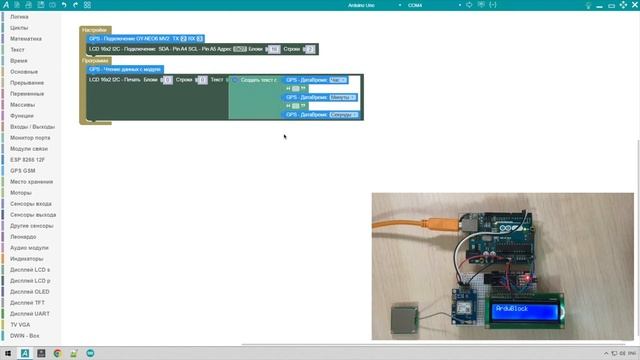Select the Монитор порта category
Image resolution: width=640 pixels, height=360 pixels.
(x=30, y=138)
